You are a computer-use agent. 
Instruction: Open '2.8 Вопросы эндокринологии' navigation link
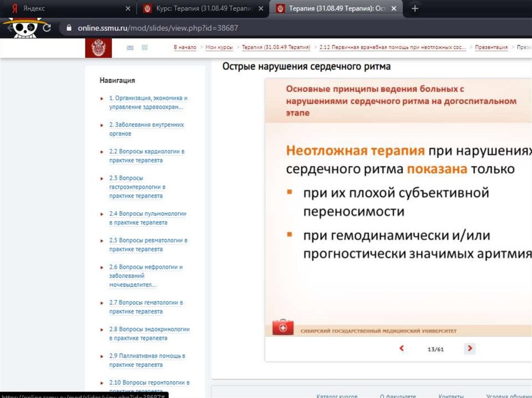click(x=149, y=334)
